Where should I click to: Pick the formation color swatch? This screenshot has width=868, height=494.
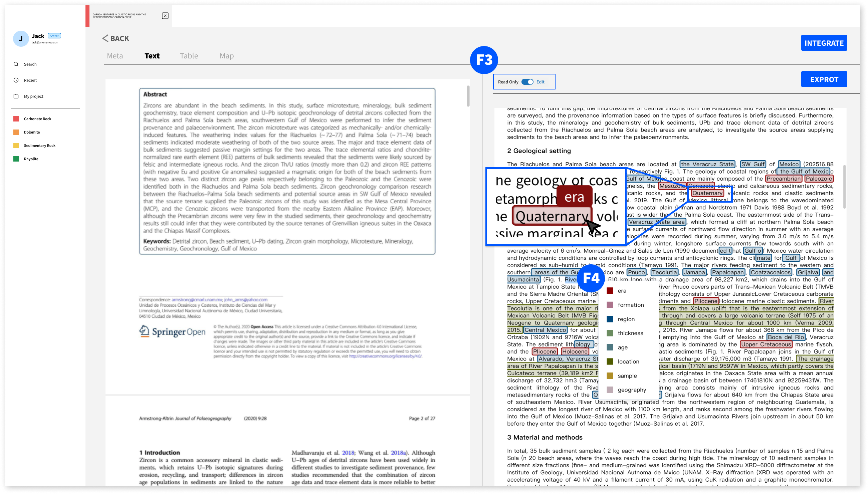(610, 305)
